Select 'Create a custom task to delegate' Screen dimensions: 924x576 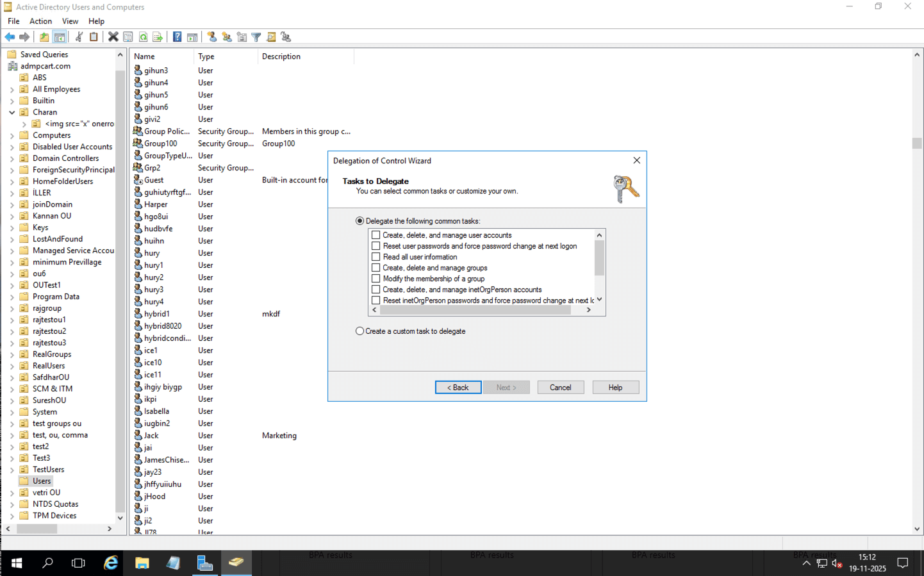point(360,331)
